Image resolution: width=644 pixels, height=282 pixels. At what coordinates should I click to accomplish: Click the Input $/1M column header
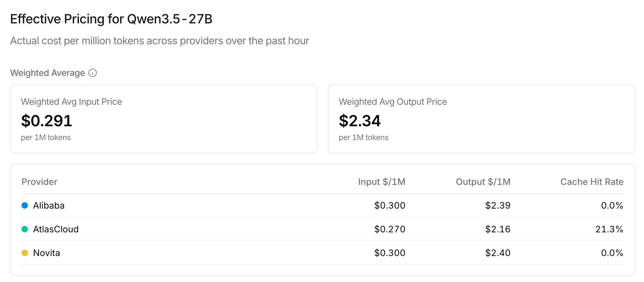[382, 182]
